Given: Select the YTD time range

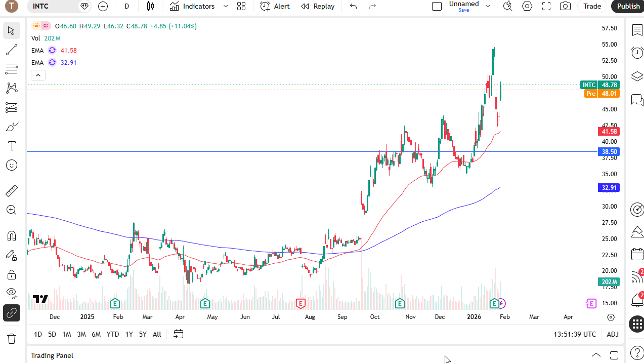Looking at the screenshot, I should coord(113,334).
